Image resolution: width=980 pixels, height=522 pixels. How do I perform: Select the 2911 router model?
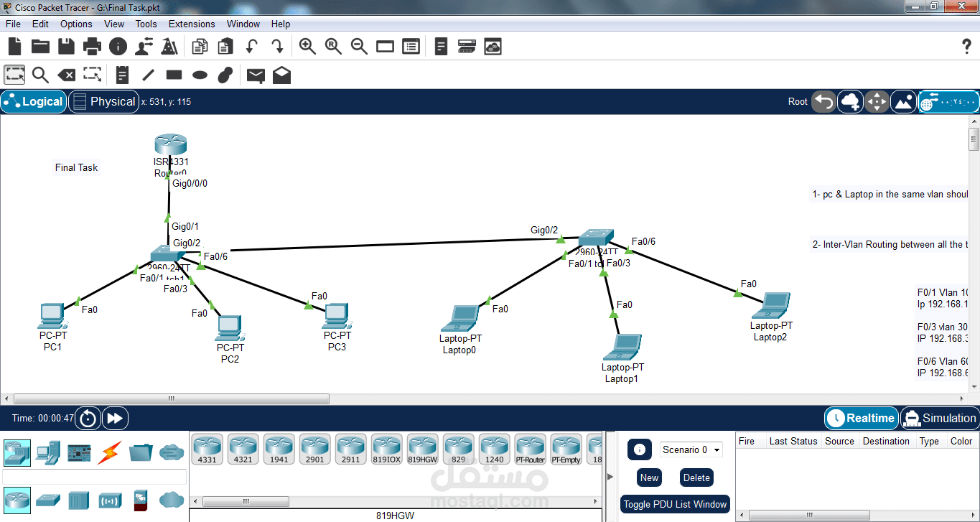pyautogui.click(x=350, y=450)
